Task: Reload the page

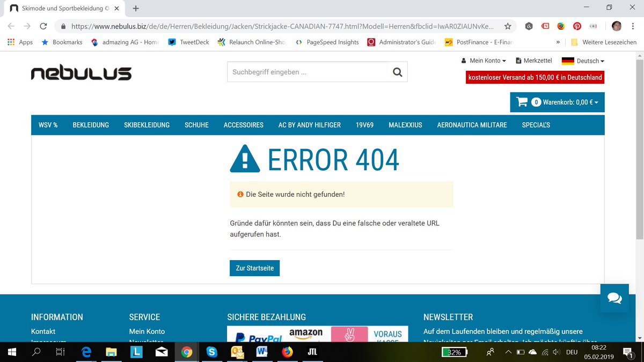Action: pyautogui.click(x=43, y=26)
